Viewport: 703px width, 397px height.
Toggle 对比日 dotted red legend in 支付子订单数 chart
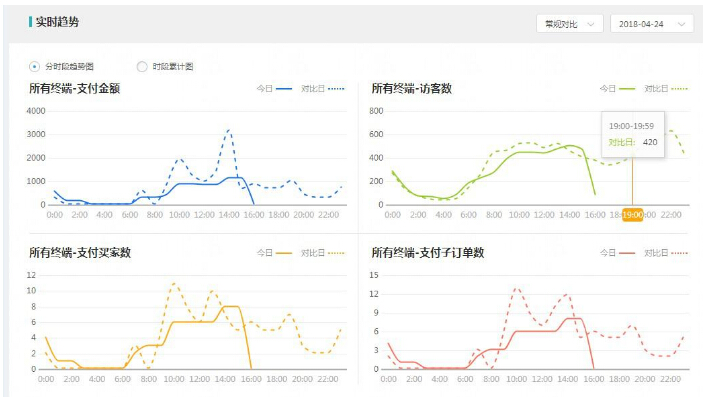coord(666,253)
